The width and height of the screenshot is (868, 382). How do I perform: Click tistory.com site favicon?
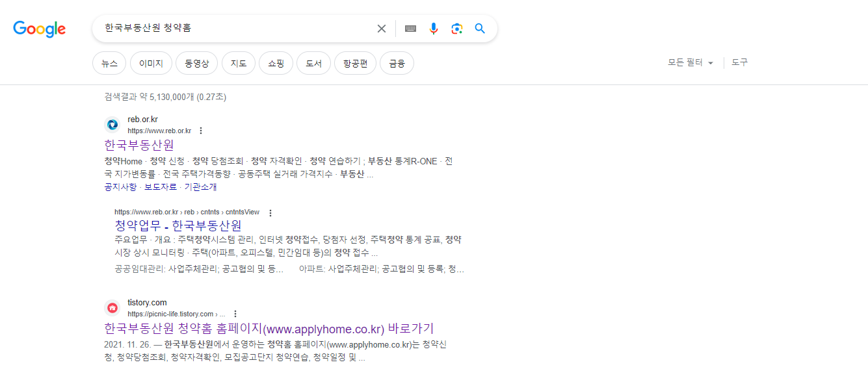[112, 308]
